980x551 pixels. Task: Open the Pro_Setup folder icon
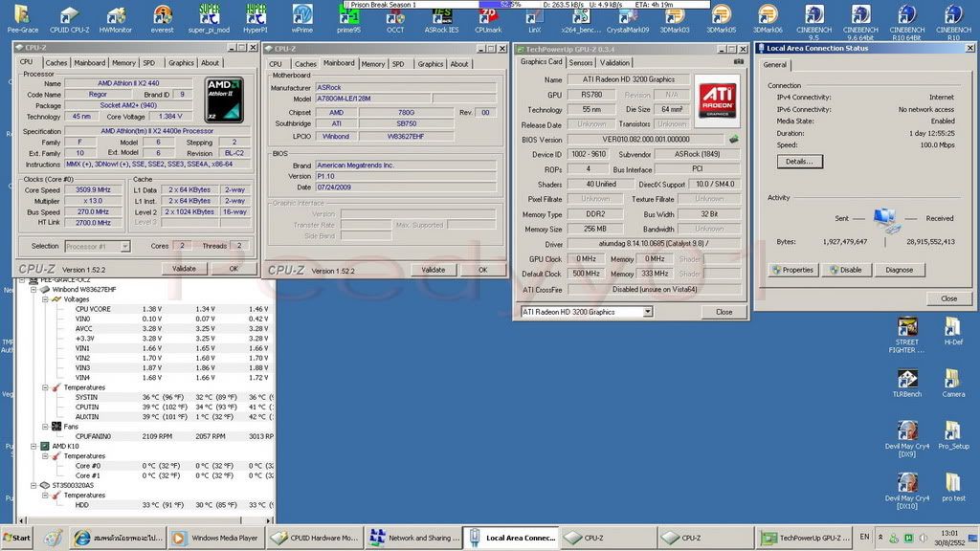(953, 435)
